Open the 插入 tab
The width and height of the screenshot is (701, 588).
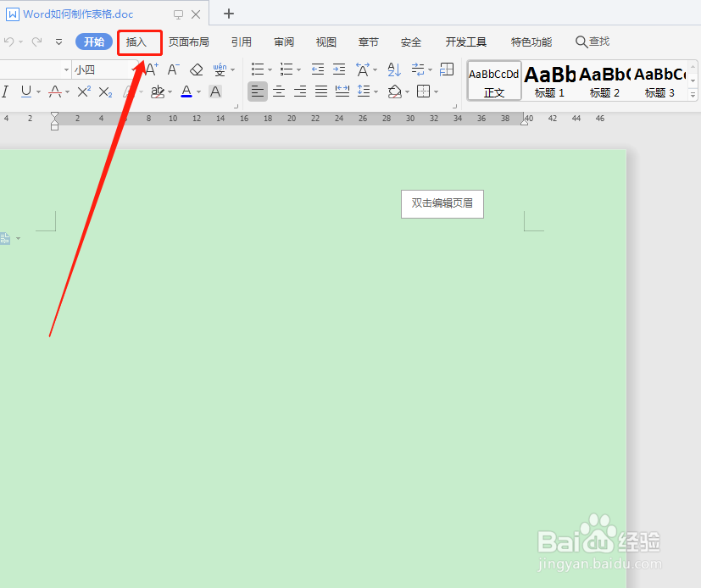[x=136, y=42]
